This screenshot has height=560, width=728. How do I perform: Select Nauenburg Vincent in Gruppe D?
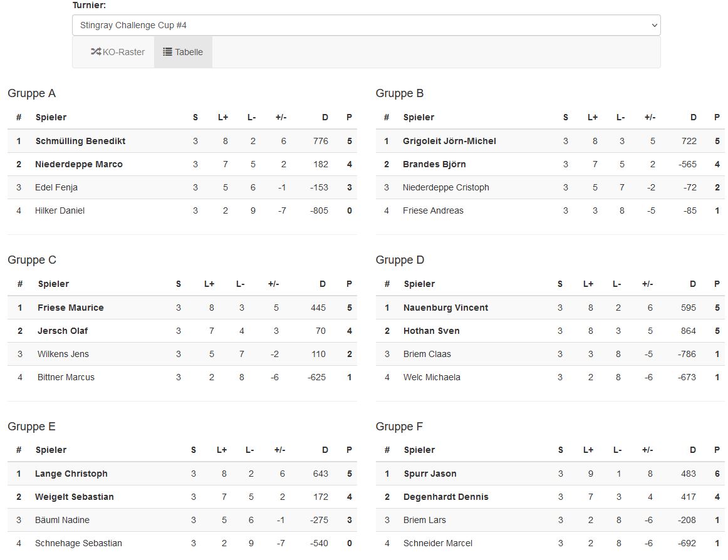tap(445, 308)
